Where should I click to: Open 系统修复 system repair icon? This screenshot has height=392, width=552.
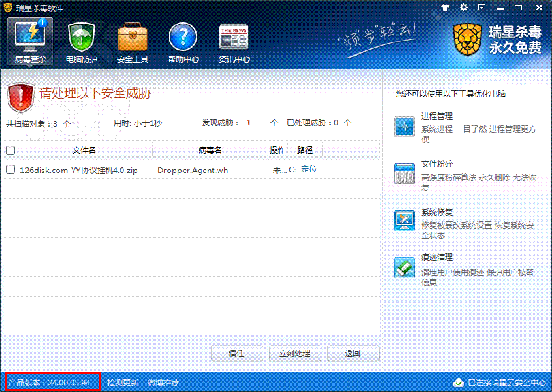(x=404, y=220)
